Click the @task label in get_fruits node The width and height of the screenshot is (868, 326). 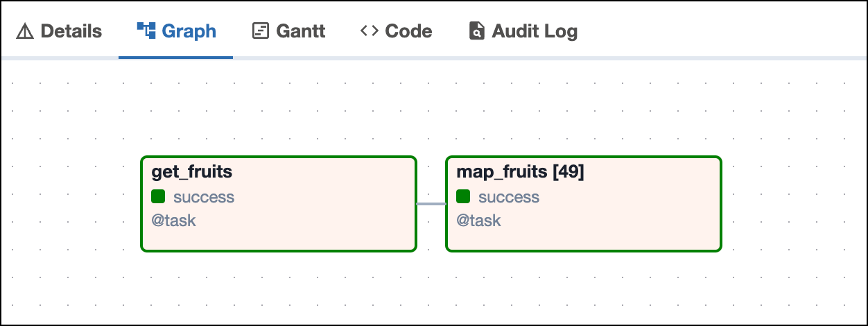(x=173, y=221)
